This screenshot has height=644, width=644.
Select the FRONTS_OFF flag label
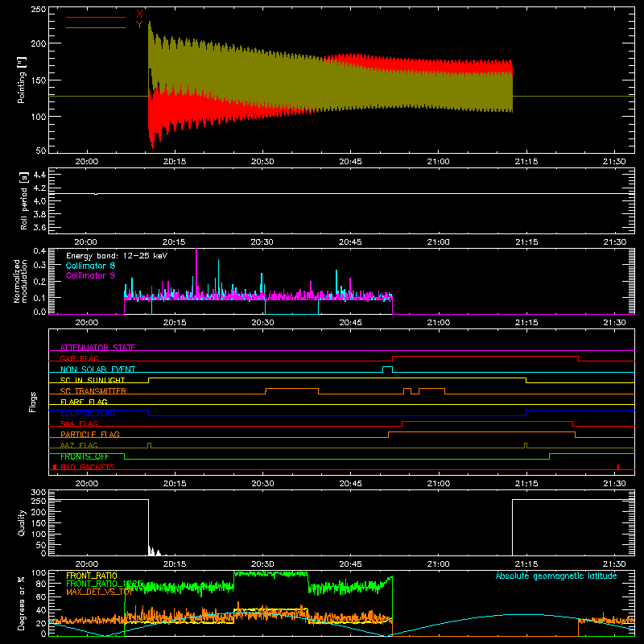pos(85,456)
